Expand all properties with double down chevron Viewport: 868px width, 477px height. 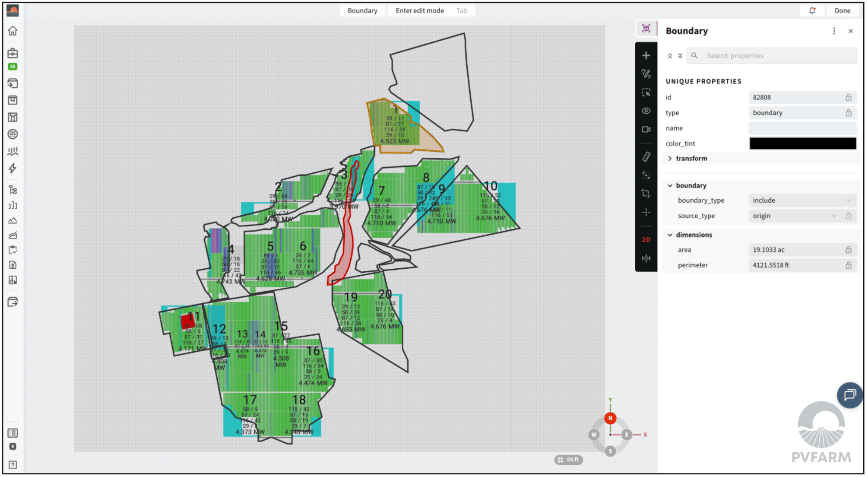[x=680, y=56]
